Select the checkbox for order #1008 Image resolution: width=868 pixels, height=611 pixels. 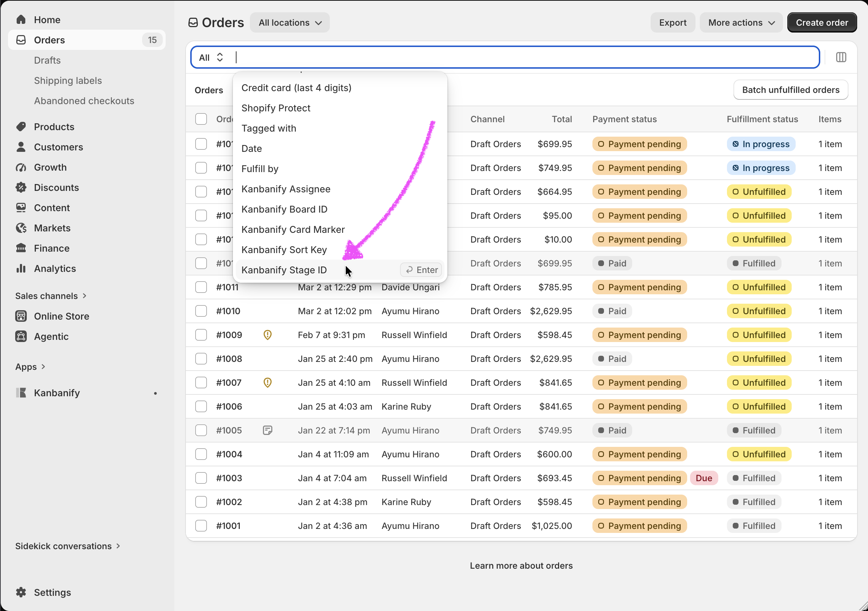(201, 359)
